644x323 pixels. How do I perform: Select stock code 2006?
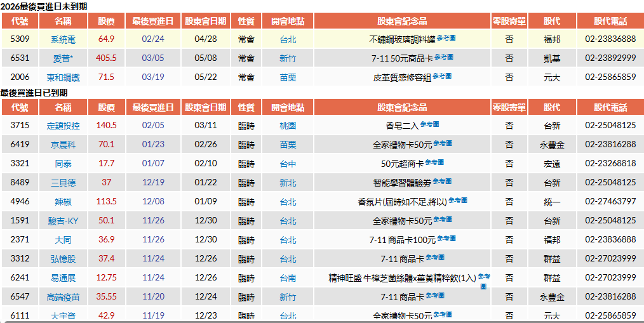pyautogui.click(x=20, y=77)
